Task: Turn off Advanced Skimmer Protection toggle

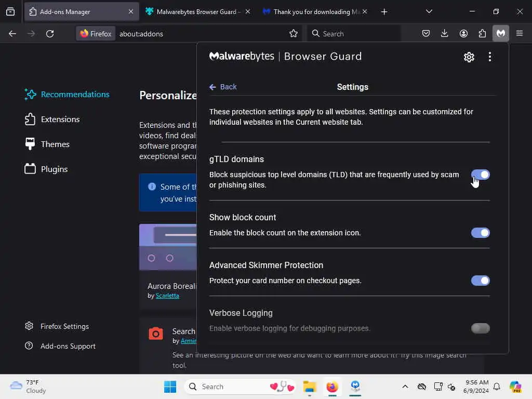Action: (x=480, y=281)
